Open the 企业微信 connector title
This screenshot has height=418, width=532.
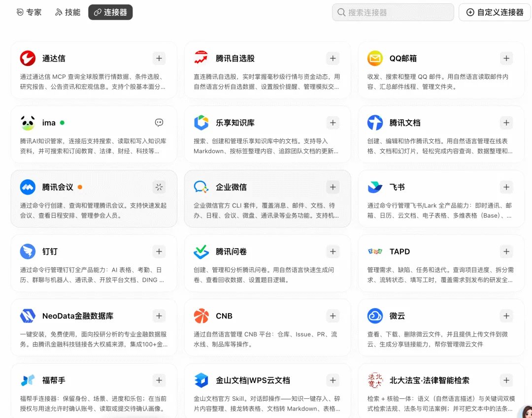pos(232,187)
